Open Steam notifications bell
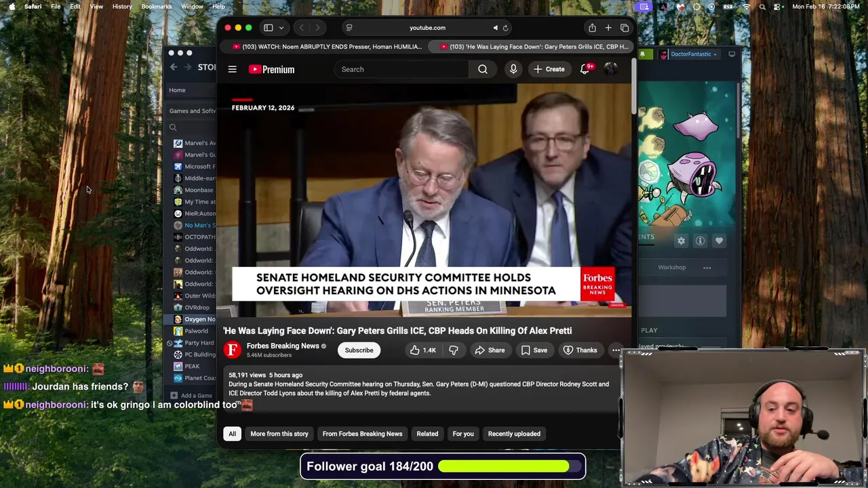Viewport: 868px width, 488px height. [642, 54]
